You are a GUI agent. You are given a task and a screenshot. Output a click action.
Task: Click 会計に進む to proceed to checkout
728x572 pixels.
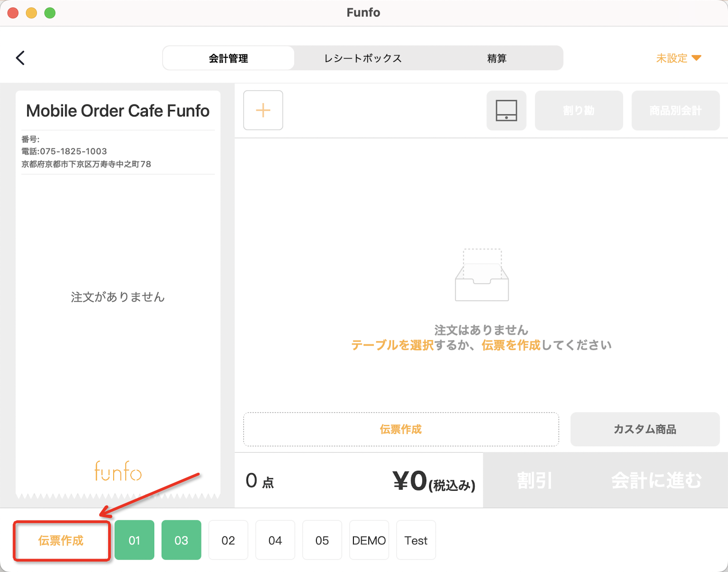click(656, 481)
